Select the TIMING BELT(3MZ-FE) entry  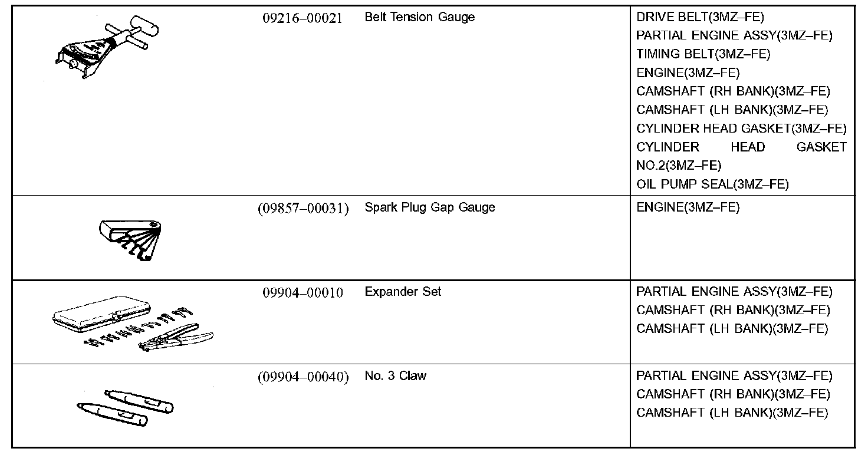tap(703, 54)
